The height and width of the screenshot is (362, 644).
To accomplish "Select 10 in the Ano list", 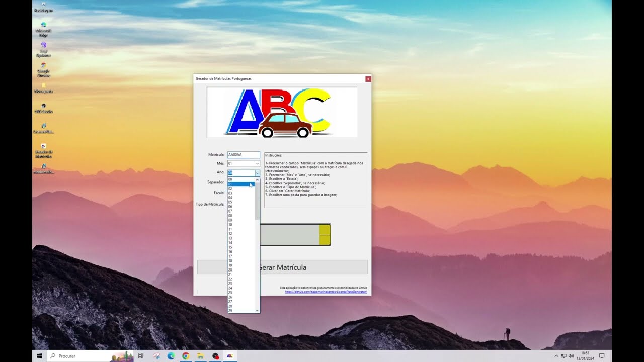I will (242, 225).
